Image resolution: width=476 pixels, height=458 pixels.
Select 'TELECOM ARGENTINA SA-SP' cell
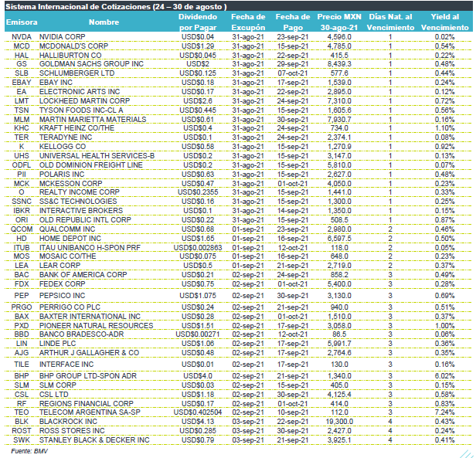(x=90, y=412)
